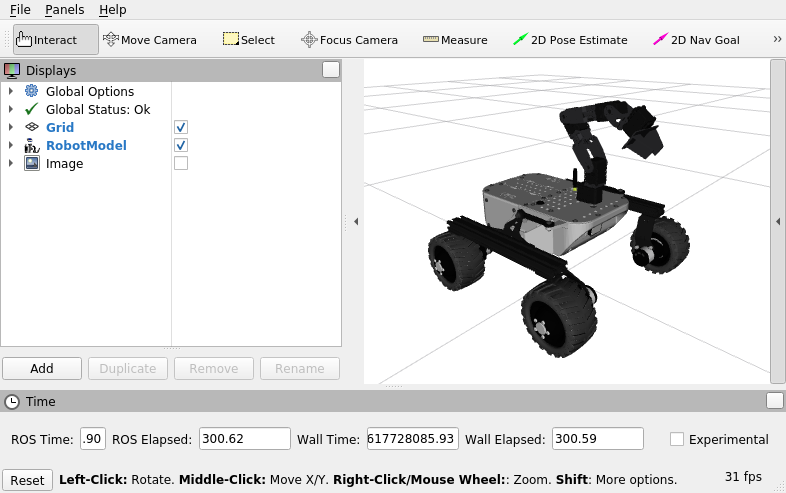This screenshot has width=786, height=493.
Task: Select the Interact tool
Action: click(56, 40)
